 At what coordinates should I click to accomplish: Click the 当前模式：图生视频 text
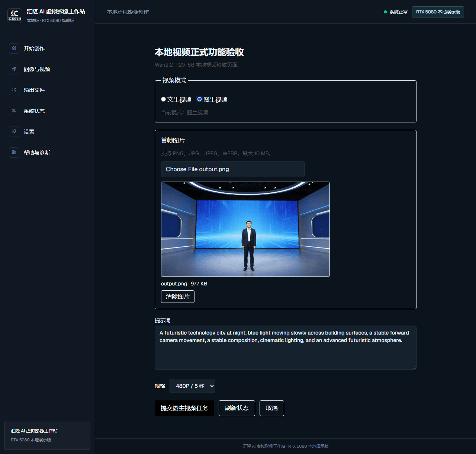pos(184,112)
